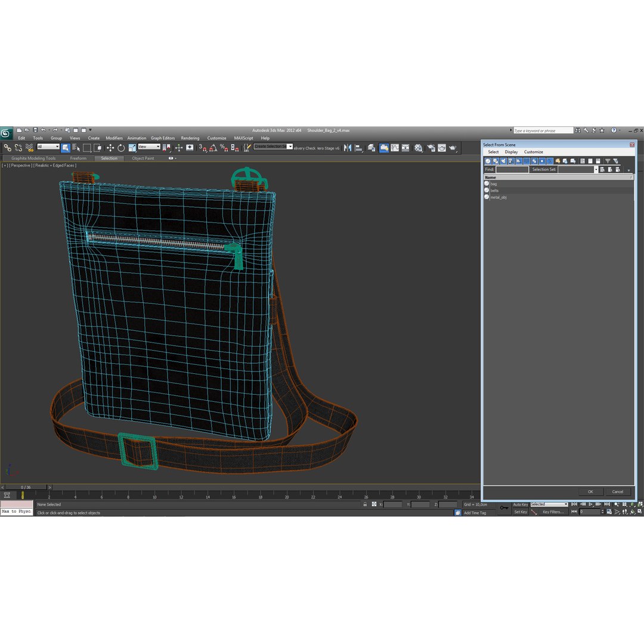Click the Align tool icon
This screenshot has height=644, width=644.
[359, 148]
